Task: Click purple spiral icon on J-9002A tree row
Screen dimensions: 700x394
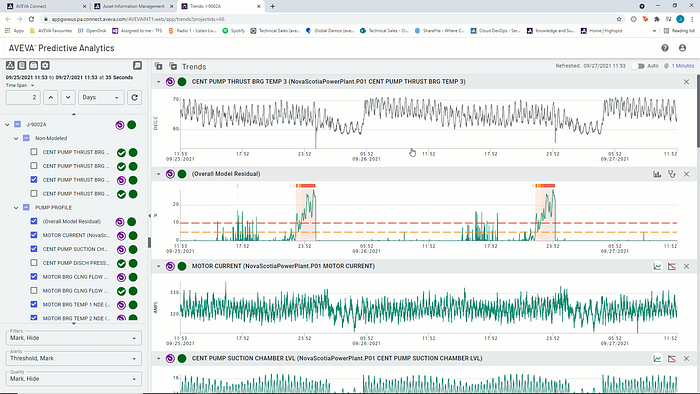Action: click(x=120, y=125)
